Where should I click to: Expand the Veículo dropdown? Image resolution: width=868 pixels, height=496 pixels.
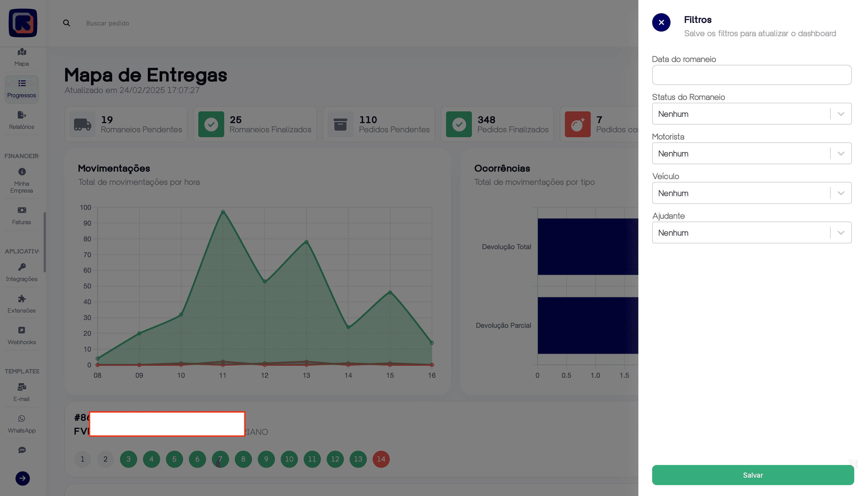tap(840, 193)
